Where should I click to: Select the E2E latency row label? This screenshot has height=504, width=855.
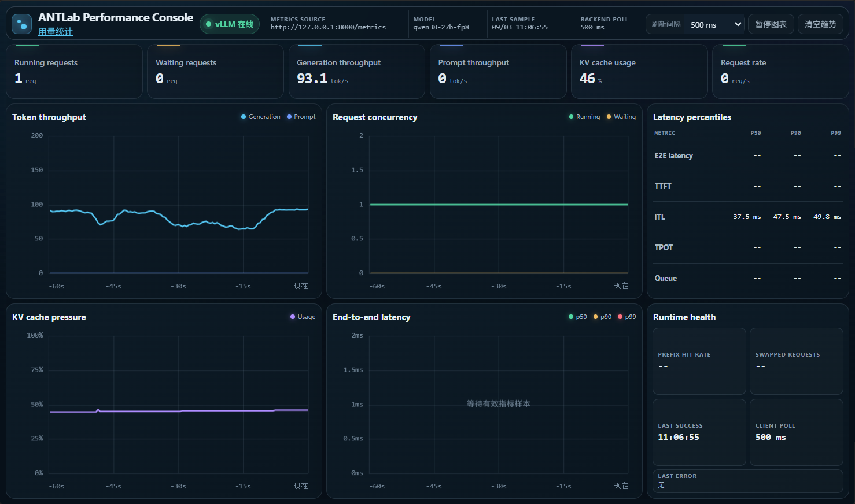(x=673, y=155)
